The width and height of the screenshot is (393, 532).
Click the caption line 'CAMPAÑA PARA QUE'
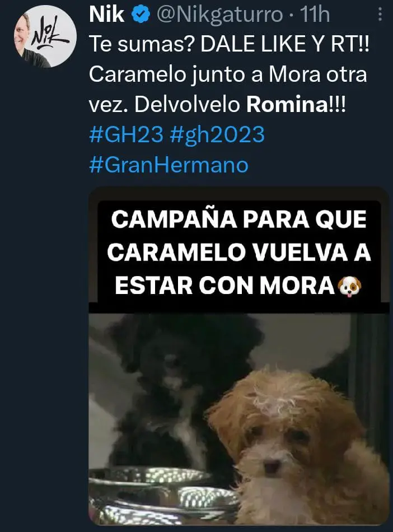(x=239, y=220)
